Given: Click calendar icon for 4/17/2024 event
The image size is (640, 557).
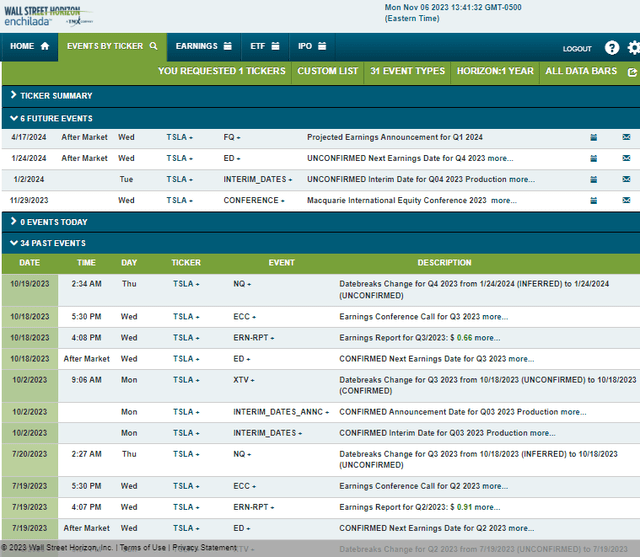Looking at the screenshot, I should pos(593,138).
